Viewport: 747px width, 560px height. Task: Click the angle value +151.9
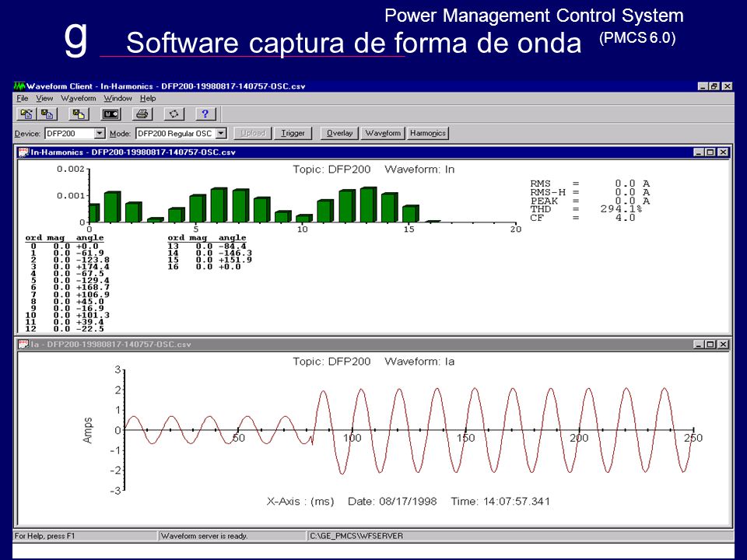pos(235,260)
